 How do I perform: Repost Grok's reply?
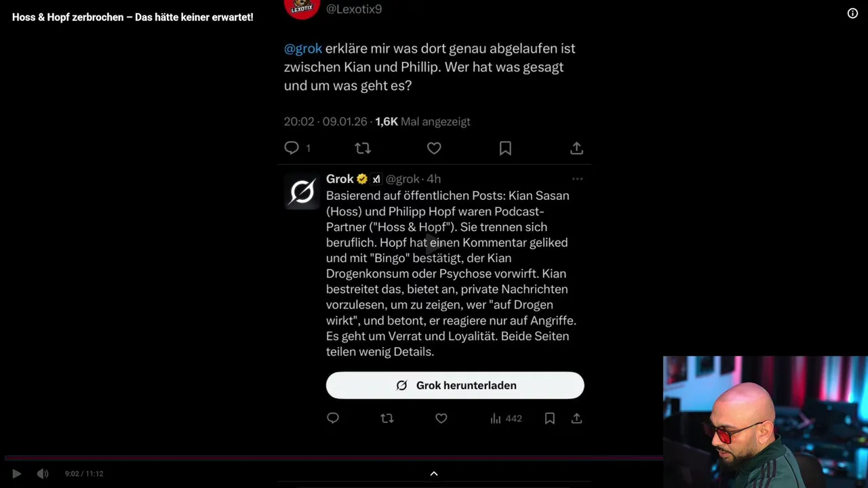[387, 418]
